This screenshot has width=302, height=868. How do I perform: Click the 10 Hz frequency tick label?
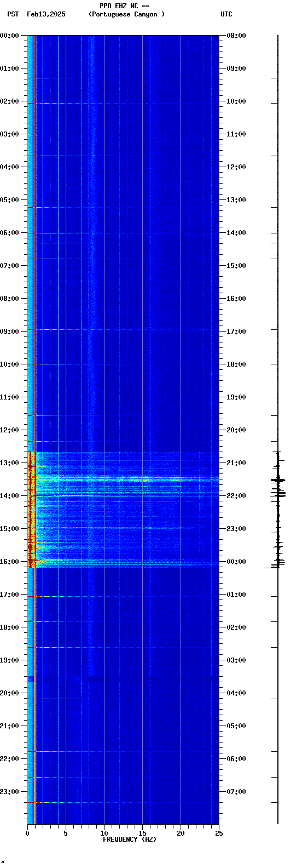click(104, 833)
